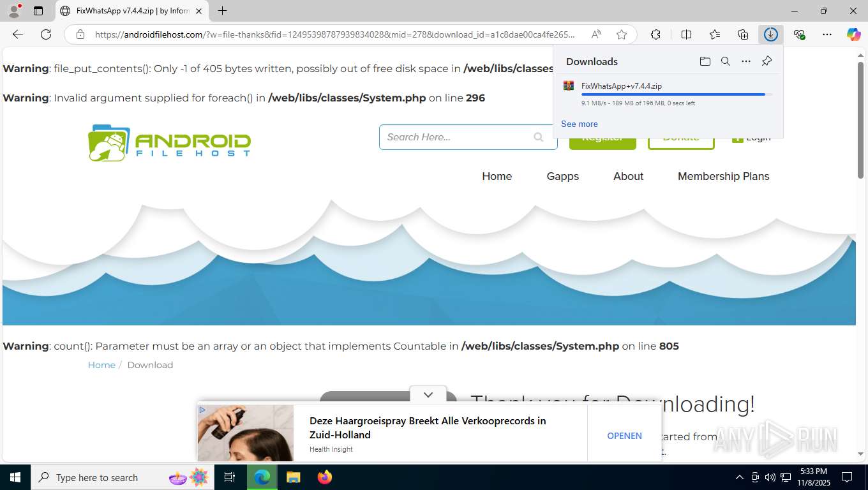Image resolution: width=868 pixels, height=490 pixels.
Task: Open volume control in system tray
Action: pos(770,477)
